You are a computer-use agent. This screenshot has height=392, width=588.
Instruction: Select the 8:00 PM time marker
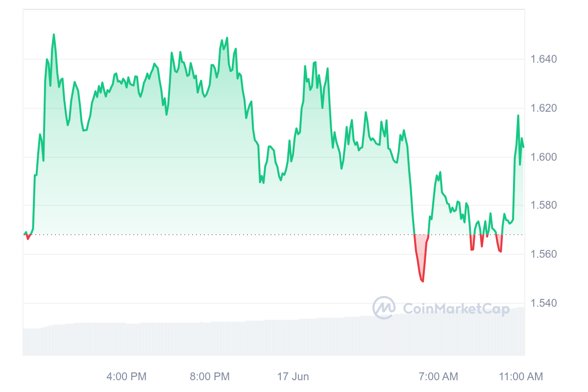[x=210, y=377]
